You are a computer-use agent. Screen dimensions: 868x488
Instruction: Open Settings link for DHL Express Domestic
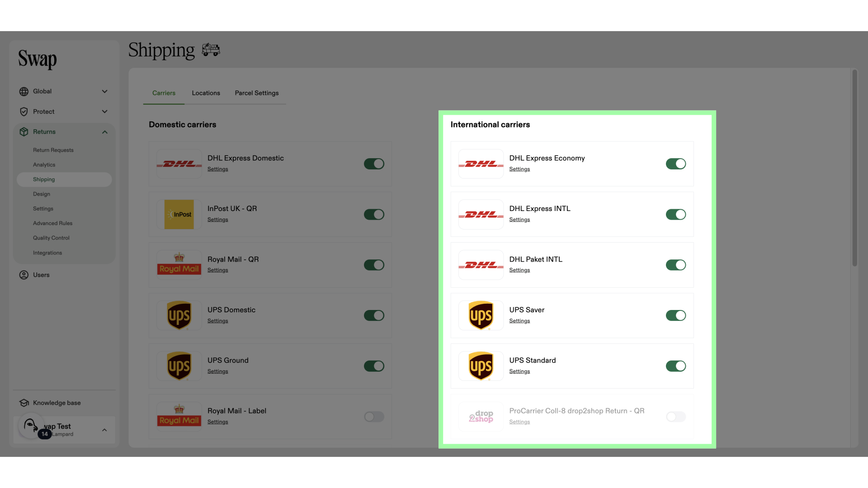[x=217, y=169]
